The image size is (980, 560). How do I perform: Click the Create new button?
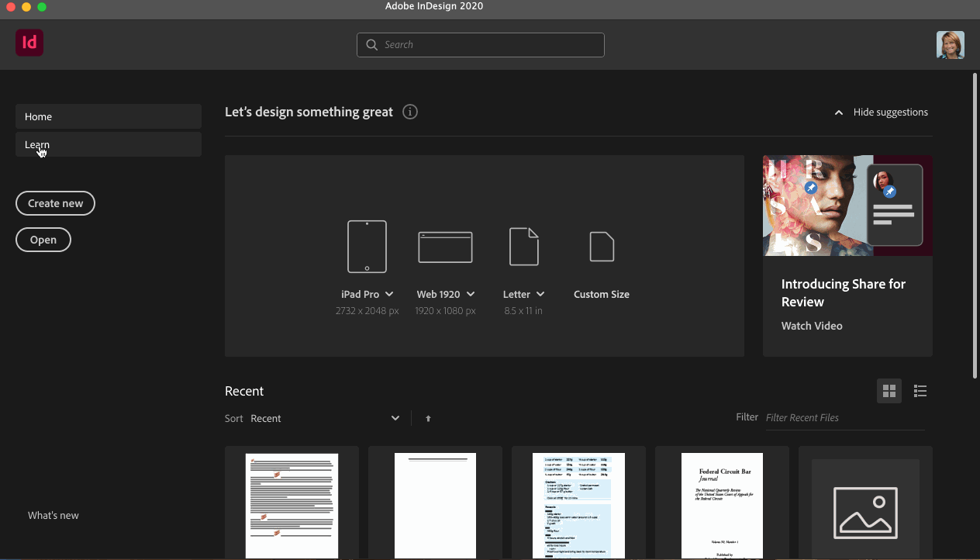[55, 203]
